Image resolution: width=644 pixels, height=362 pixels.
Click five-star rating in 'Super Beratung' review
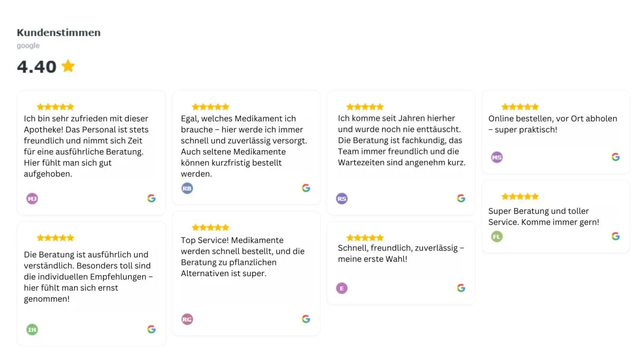[520, 196]
